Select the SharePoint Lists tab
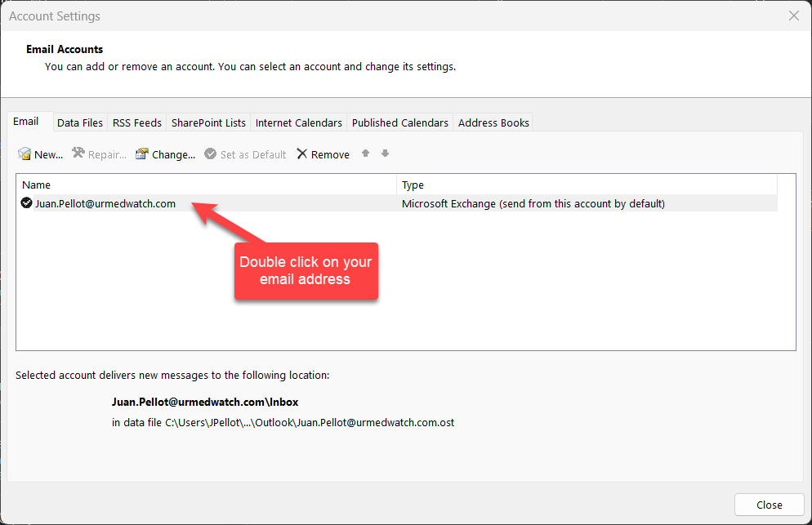This screenshot has width=812, height=525. click(208, 122)
